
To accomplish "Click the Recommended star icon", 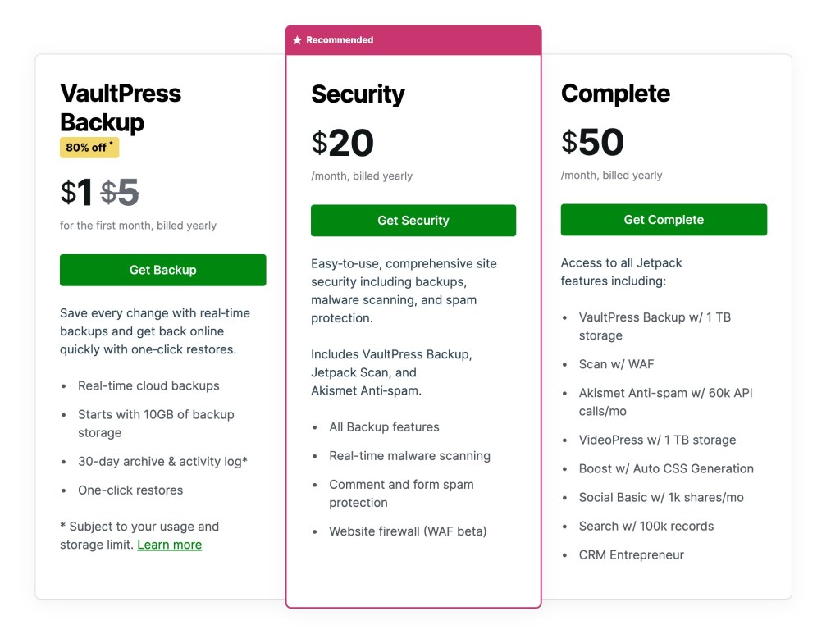I will click(x=298, y=40).
